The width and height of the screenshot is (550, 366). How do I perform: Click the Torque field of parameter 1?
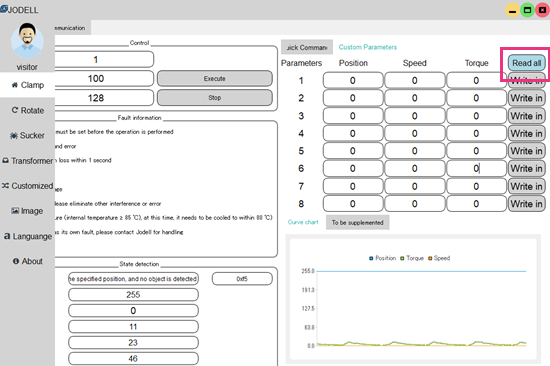[476, 80]
